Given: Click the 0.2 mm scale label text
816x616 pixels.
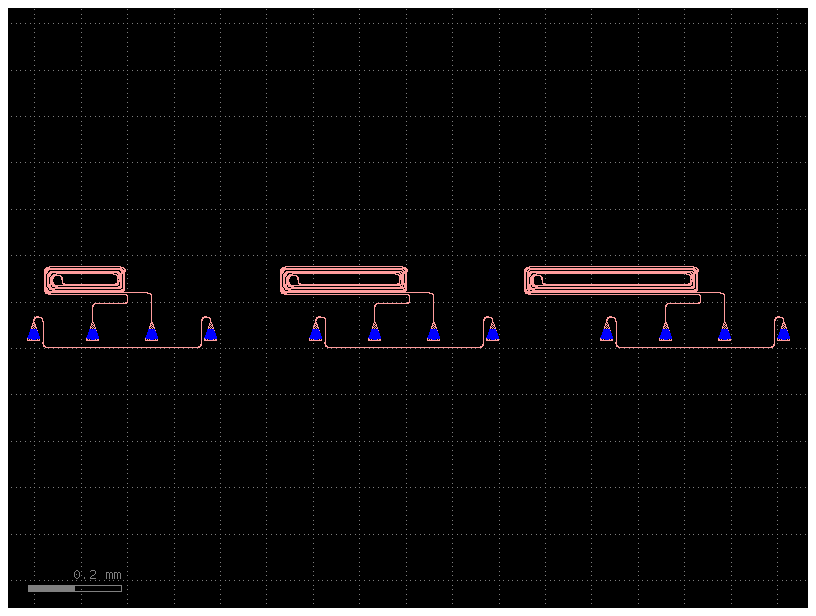Looking at the screenshot, I should point(97,574).
